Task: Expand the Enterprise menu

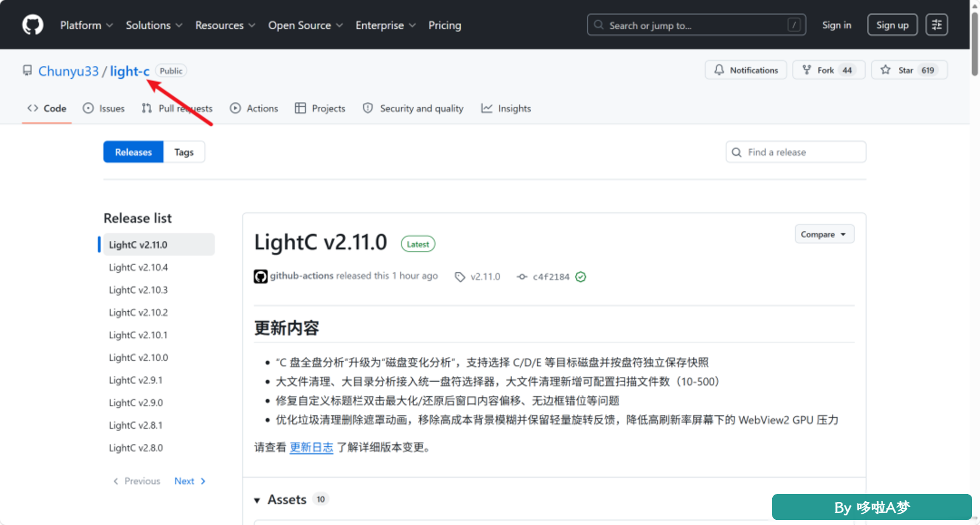Action: click(386, 25)
